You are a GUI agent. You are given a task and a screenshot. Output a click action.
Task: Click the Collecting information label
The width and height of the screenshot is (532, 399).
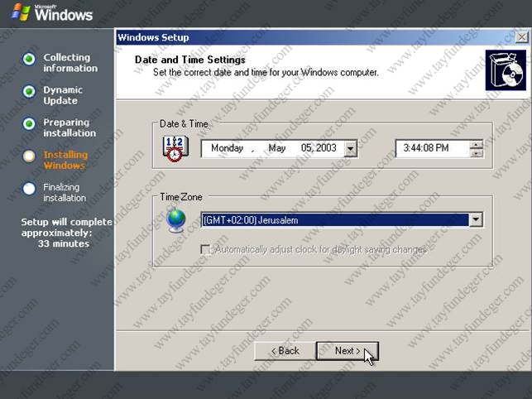point(70,62)
